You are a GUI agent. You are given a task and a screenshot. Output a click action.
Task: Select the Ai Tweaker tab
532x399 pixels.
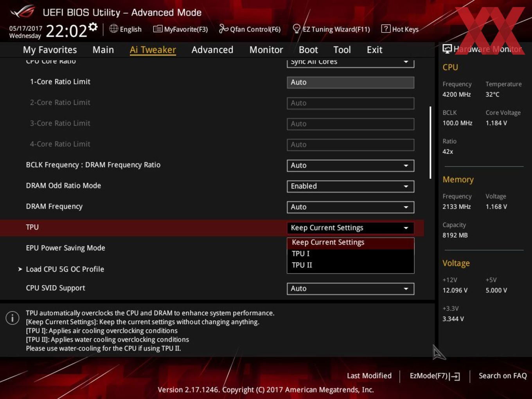(x=153, y=50)
